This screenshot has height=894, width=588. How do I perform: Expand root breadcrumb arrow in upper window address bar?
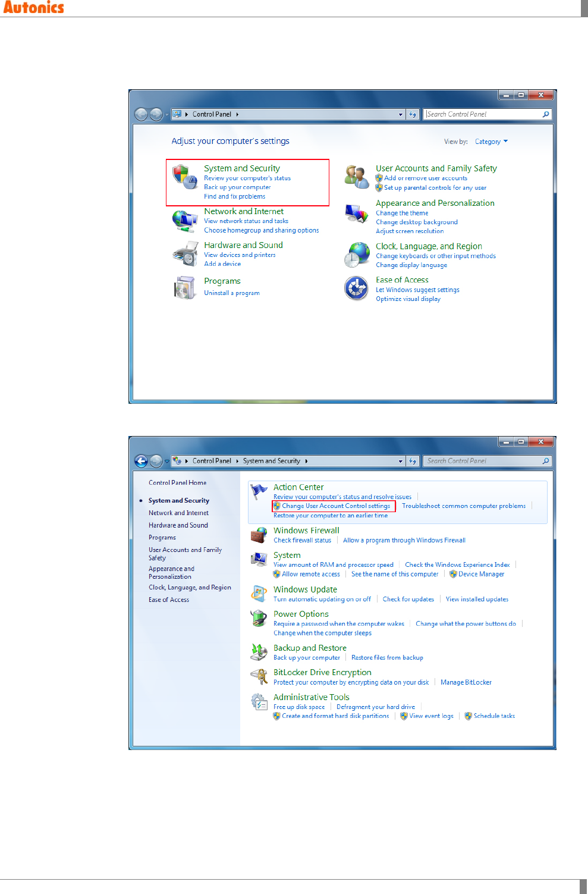(187, 114)
